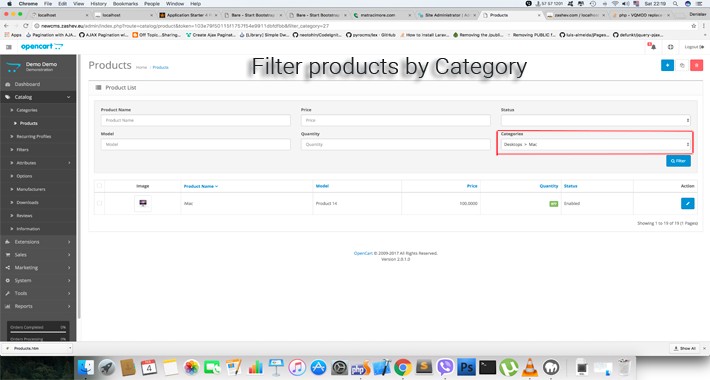710x380 pixels.
Task: Open the Categories dropdown showing Desktops > Mac
Action: (x=595, y=144)
